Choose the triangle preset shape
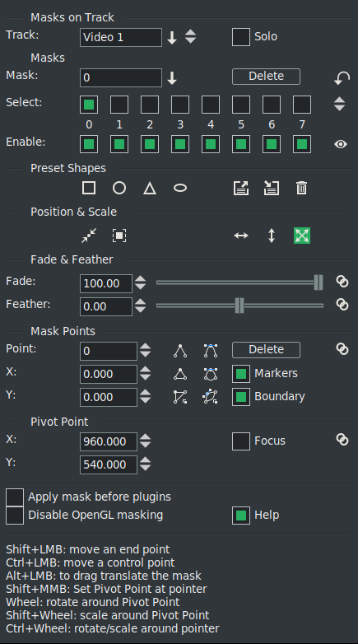This screenshot has width=358, height=644. tap(150, 188)
